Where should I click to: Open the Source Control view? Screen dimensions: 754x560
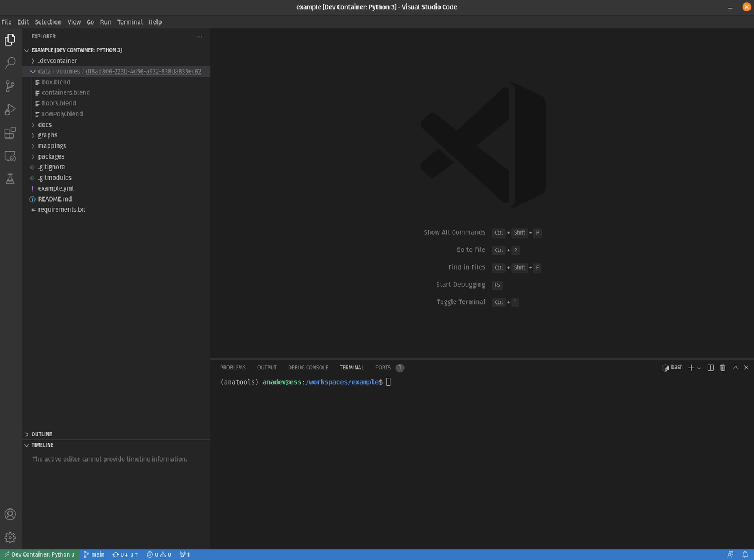(x=10, y=86)
